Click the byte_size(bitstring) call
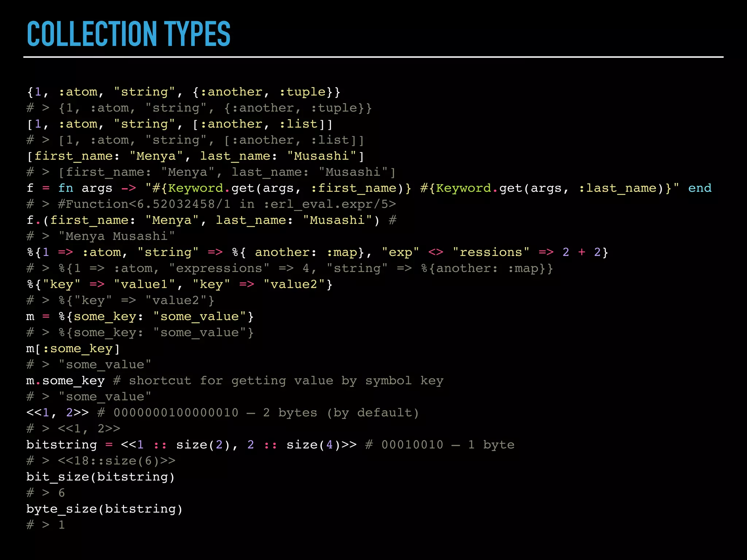The width and height of the screenshot is (747, 560). [104, 509]
